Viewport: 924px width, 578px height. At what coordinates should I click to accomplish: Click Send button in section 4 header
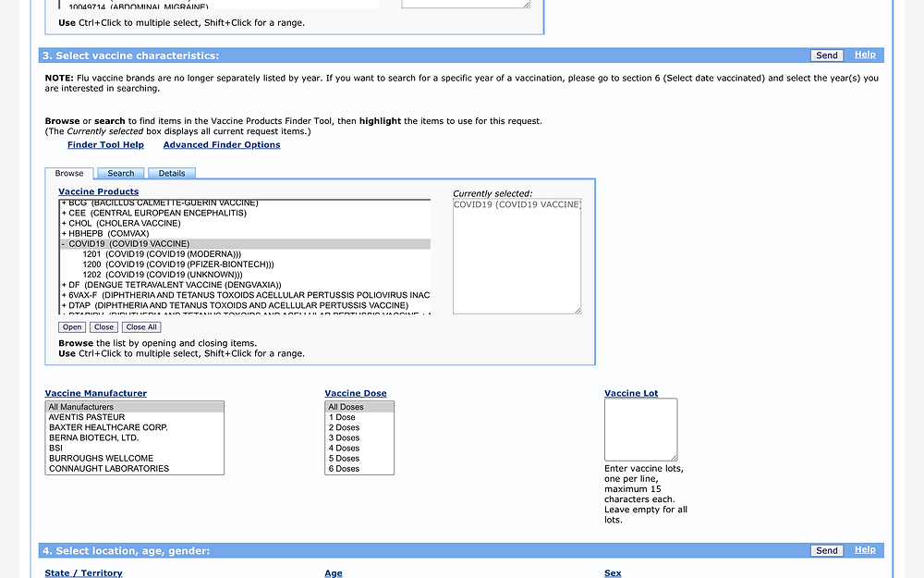(826, 550)
